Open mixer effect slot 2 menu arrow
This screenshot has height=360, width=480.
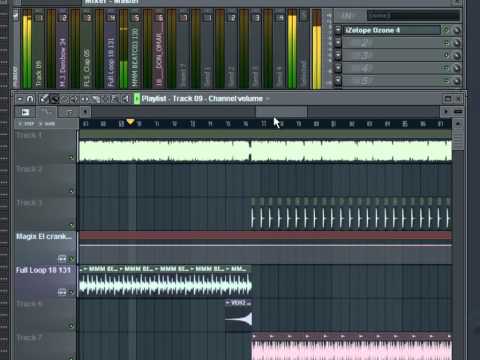338,43
